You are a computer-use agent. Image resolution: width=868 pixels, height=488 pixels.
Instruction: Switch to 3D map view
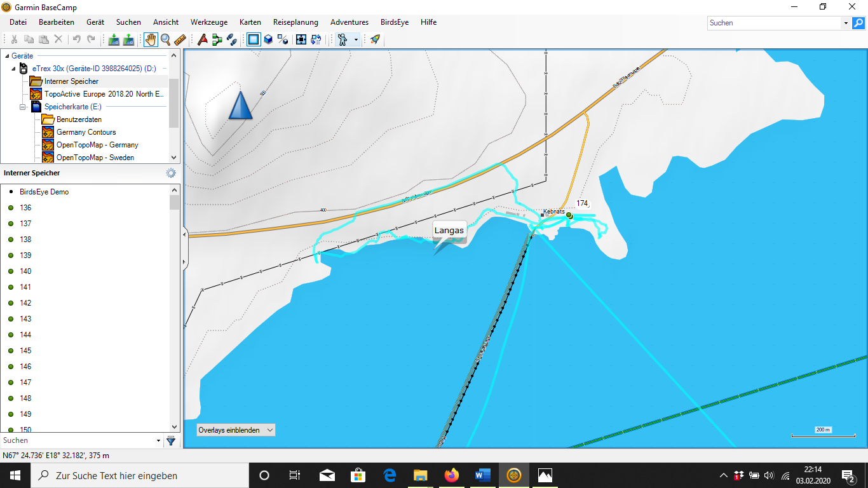(x=268, y=39)
